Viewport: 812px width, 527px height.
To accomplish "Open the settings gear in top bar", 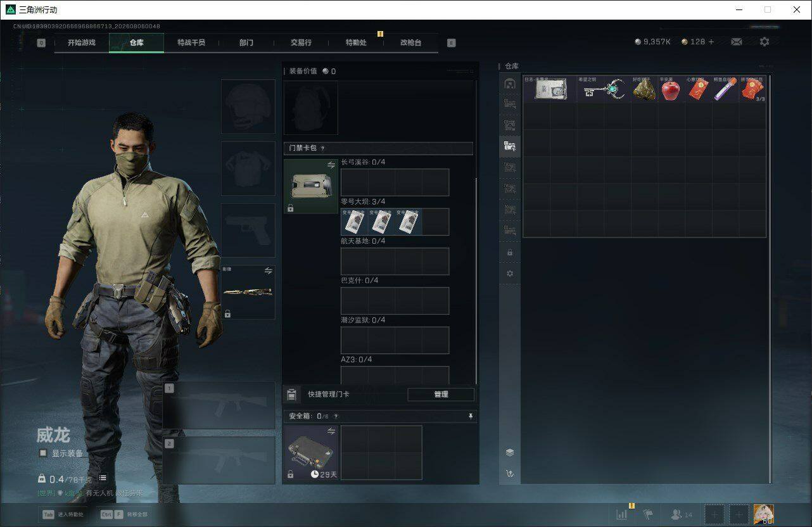I will coord(764,42).
